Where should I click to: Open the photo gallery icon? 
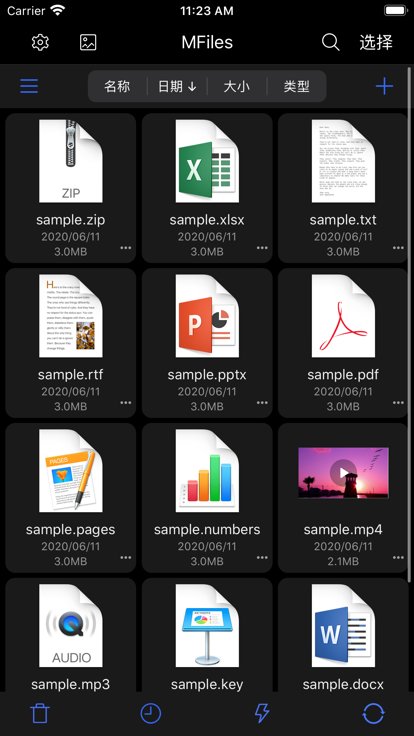(88, 43)
